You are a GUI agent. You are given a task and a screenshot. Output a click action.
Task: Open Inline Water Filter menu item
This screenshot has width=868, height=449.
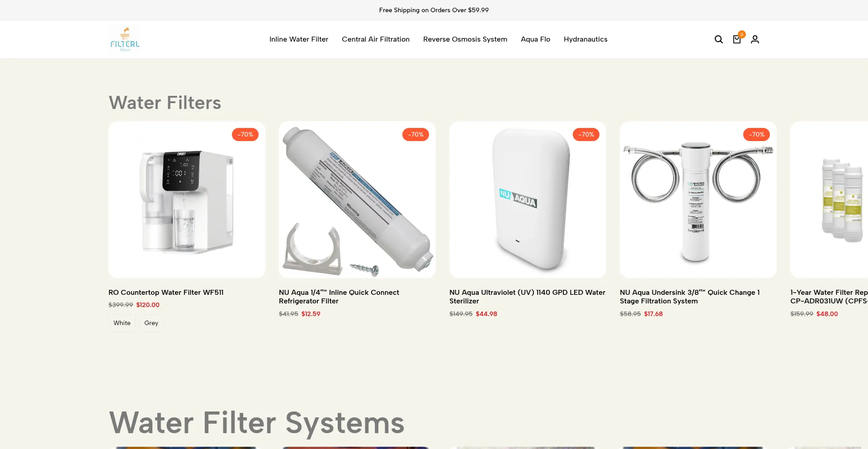[x=299, y=39]
